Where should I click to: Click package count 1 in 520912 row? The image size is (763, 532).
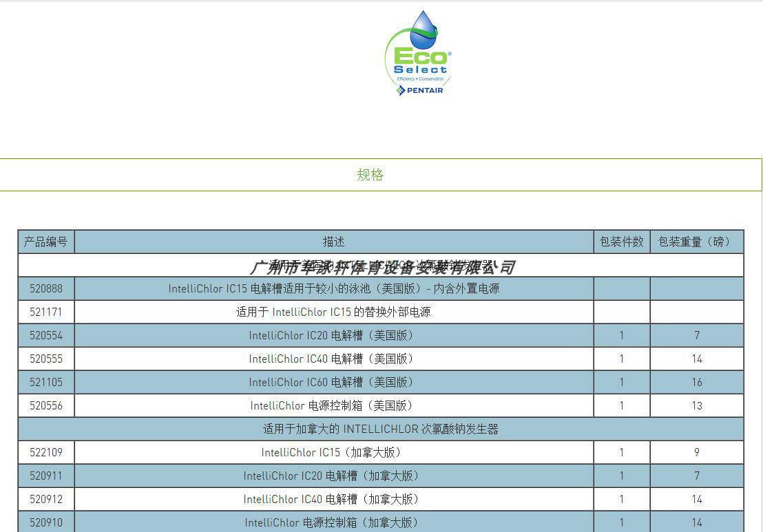[x=621, y=499]
